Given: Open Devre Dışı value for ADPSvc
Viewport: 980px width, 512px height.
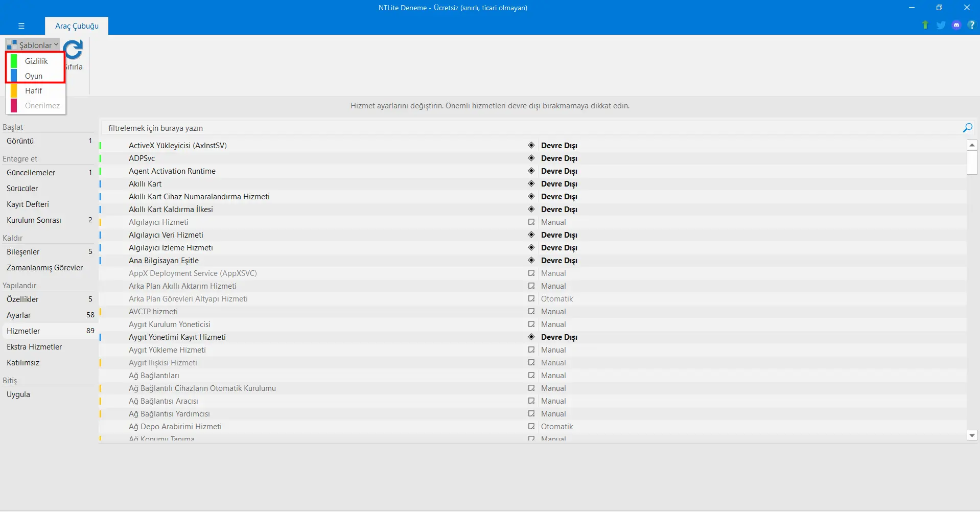Looking at the screenshot, I should coord(559,158).
